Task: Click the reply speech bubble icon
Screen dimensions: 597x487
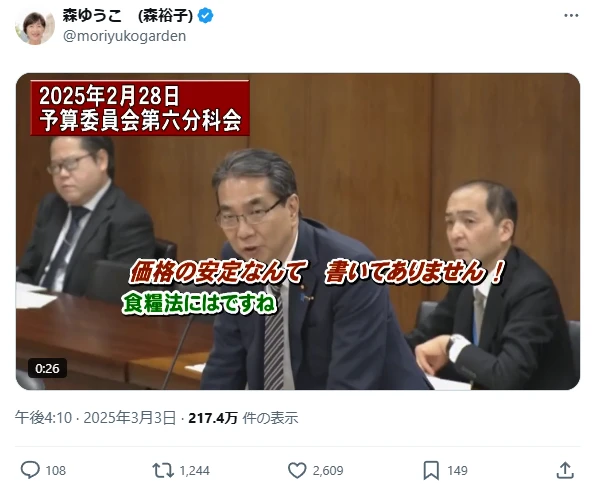Action: (30, 470)
